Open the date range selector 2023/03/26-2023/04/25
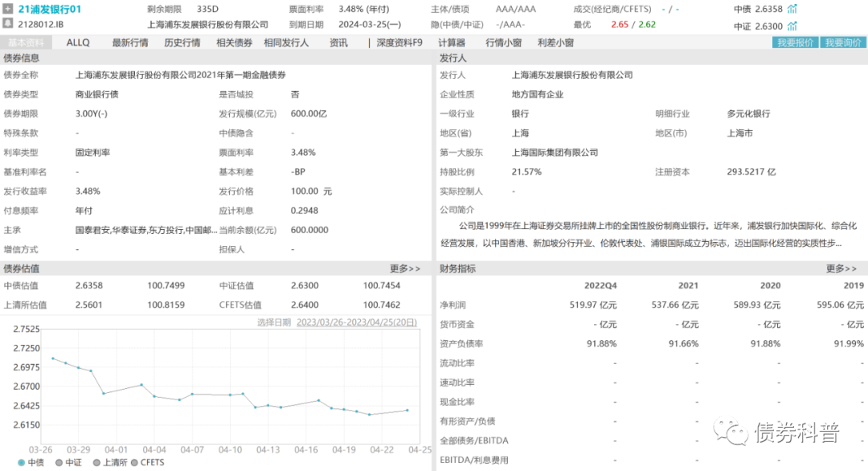 (357, 322)
